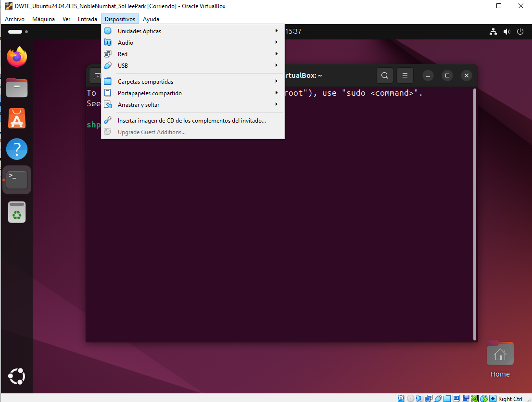Expand the Carpetas compartidas submenu

193,81
